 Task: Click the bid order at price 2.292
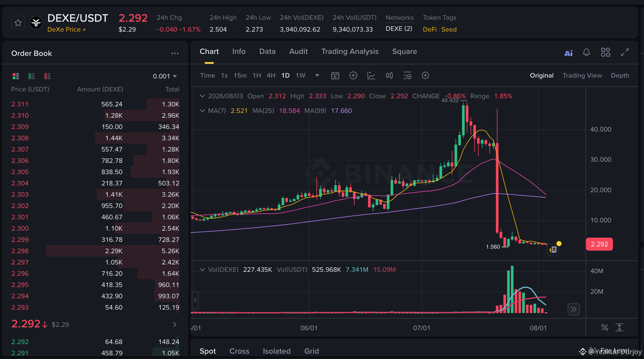point(95,342)
